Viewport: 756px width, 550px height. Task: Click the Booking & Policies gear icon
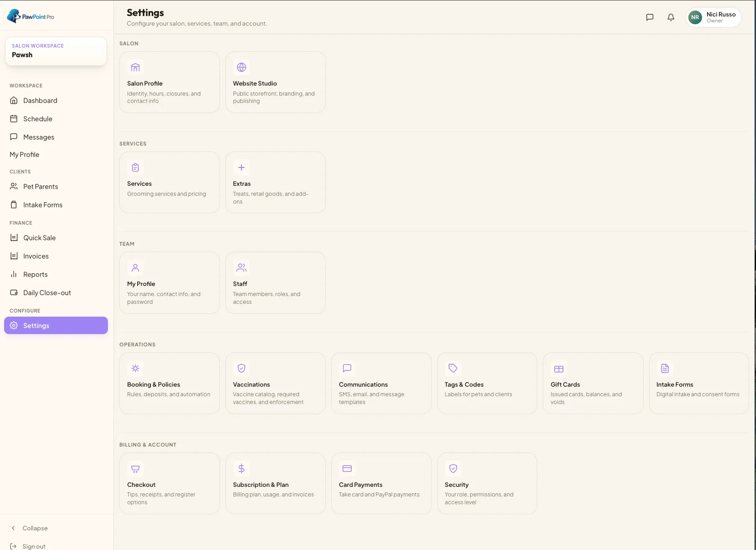click(x=135, y=368)
